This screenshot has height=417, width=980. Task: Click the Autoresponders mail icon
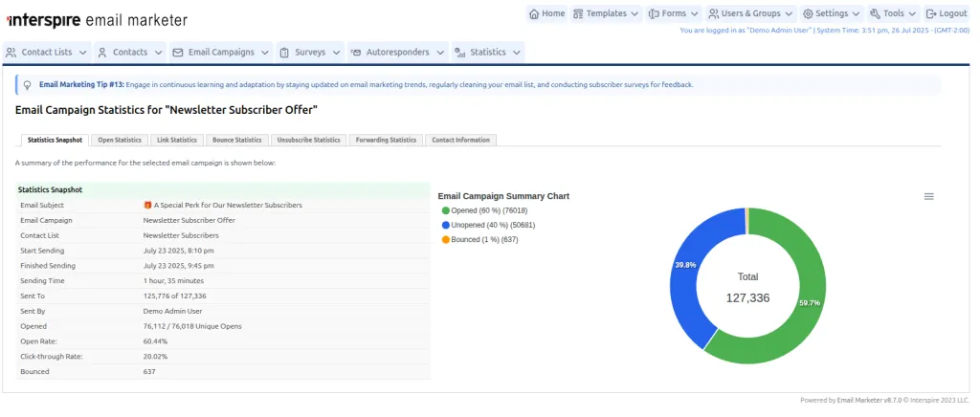coord(356,53)
